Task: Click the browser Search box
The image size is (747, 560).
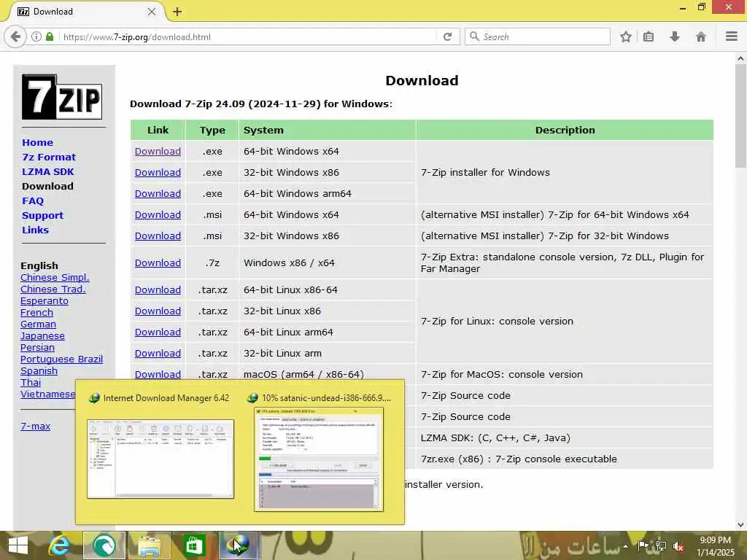Action: 538,36
